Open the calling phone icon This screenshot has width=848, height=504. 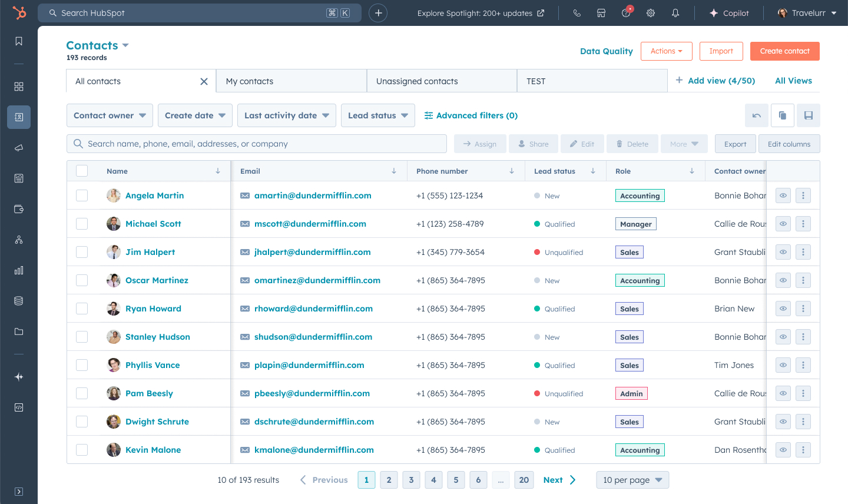577,13
